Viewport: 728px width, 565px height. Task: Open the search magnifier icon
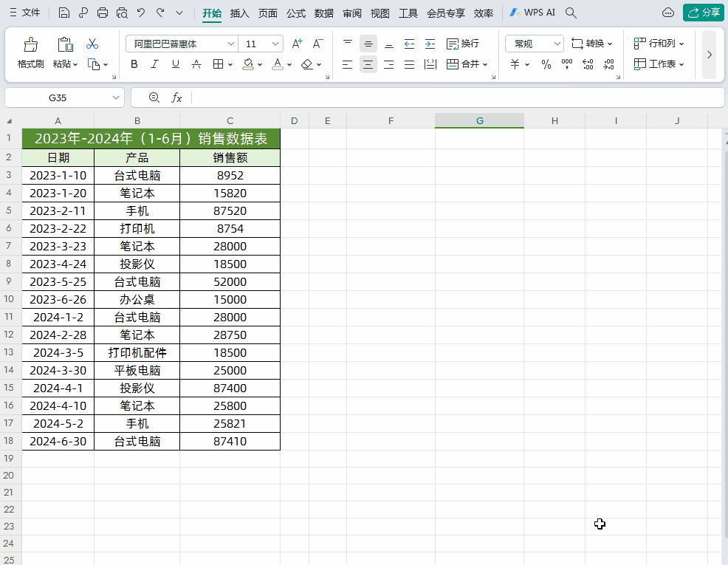[x=571, y=13]
